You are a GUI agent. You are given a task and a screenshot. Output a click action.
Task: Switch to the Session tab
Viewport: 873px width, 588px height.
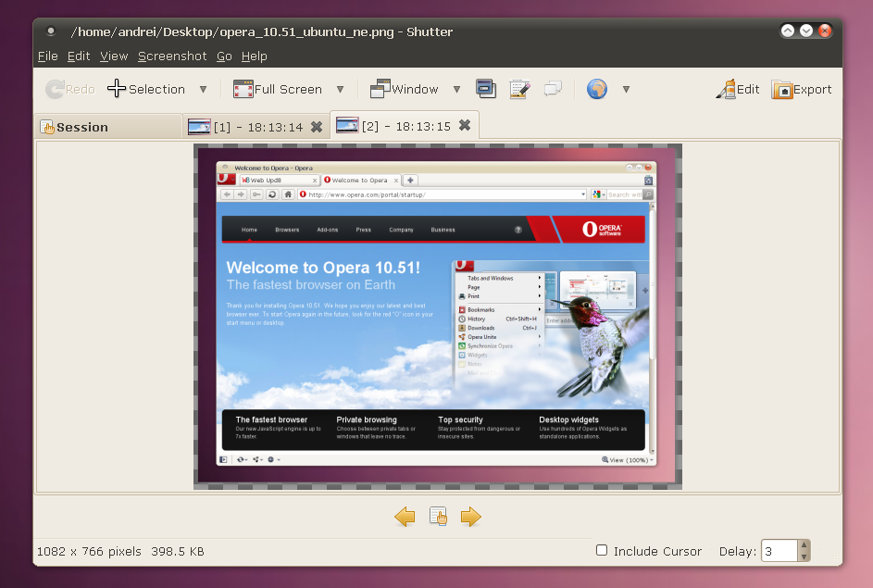[x=108, y=127]
